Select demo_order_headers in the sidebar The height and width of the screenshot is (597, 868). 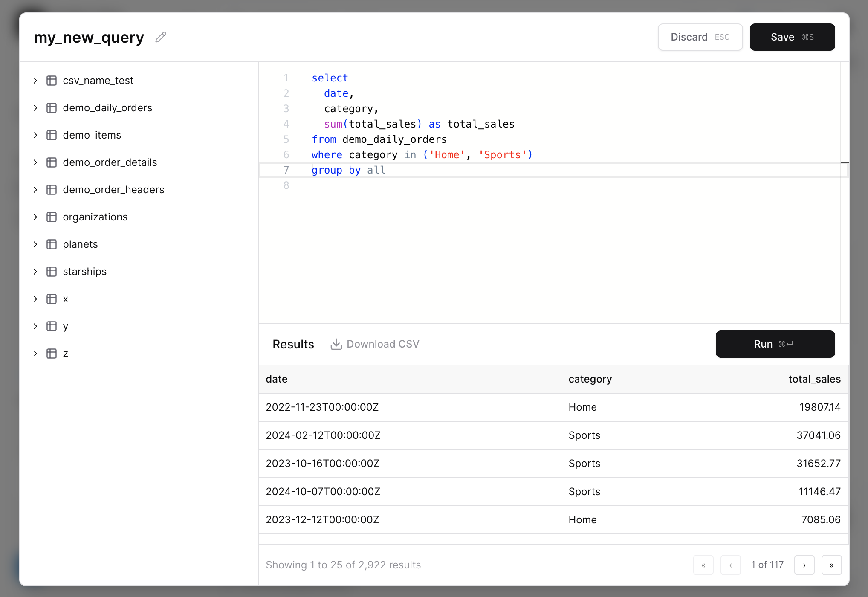coord(113,189)
